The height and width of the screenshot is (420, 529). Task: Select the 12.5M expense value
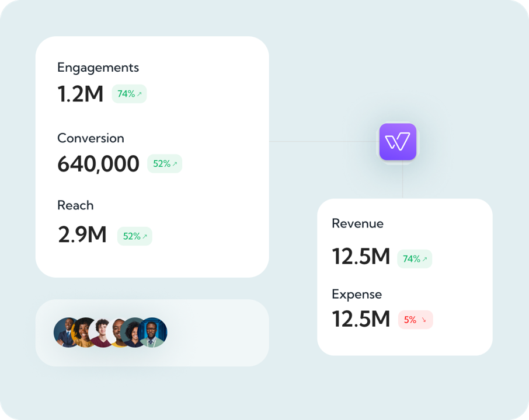[361, 319]
